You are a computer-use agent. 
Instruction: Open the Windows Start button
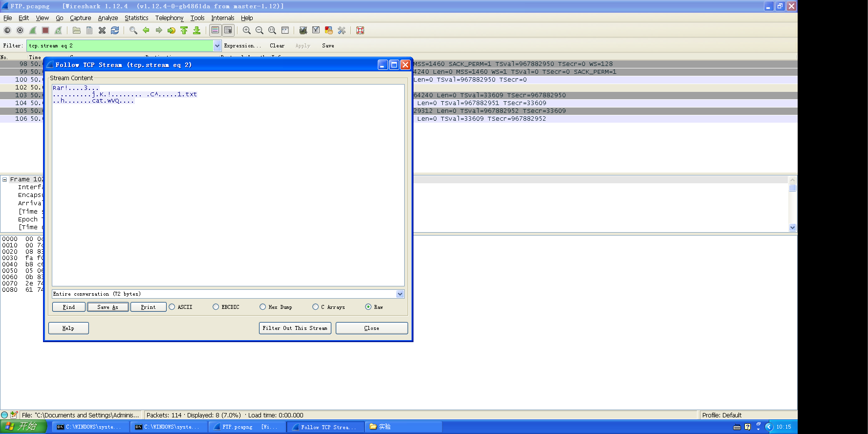23,427
